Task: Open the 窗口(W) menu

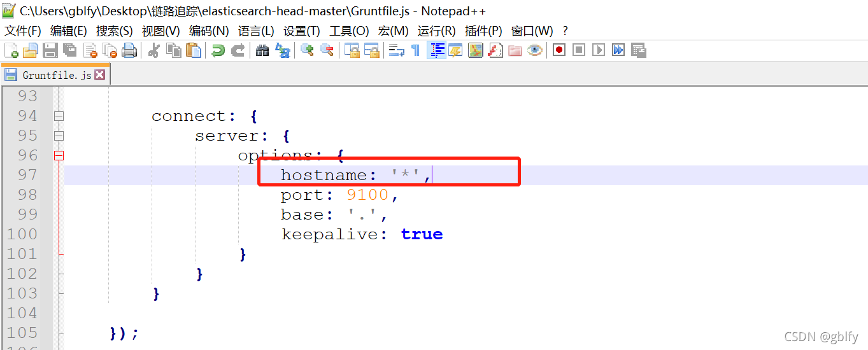Action: point(532,31)
